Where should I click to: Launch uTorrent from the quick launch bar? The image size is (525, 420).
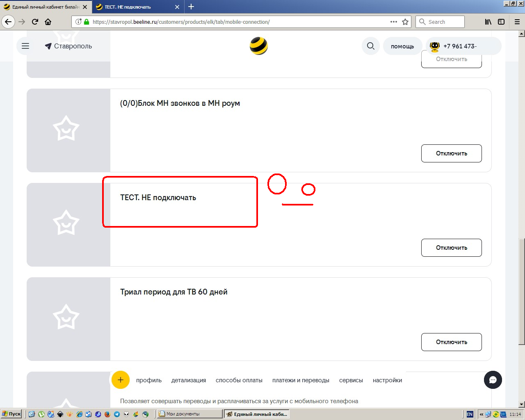pyautogui.click(x=41, y=414)
